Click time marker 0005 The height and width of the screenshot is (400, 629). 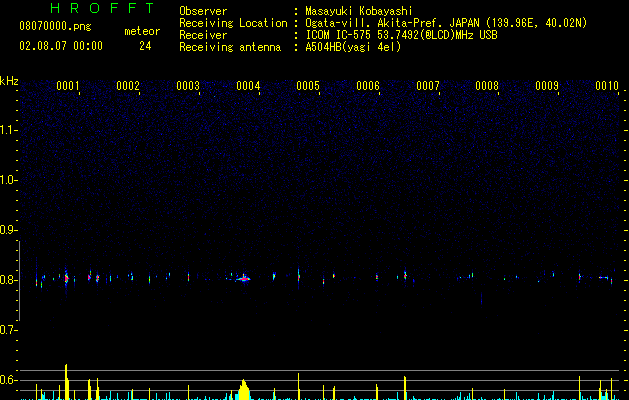tap(308, 86)
